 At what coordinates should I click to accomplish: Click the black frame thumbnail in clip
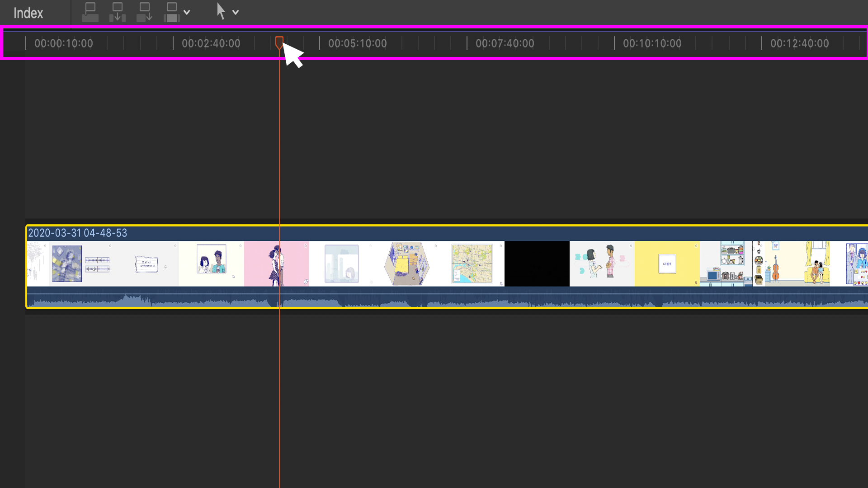(537, 264)
